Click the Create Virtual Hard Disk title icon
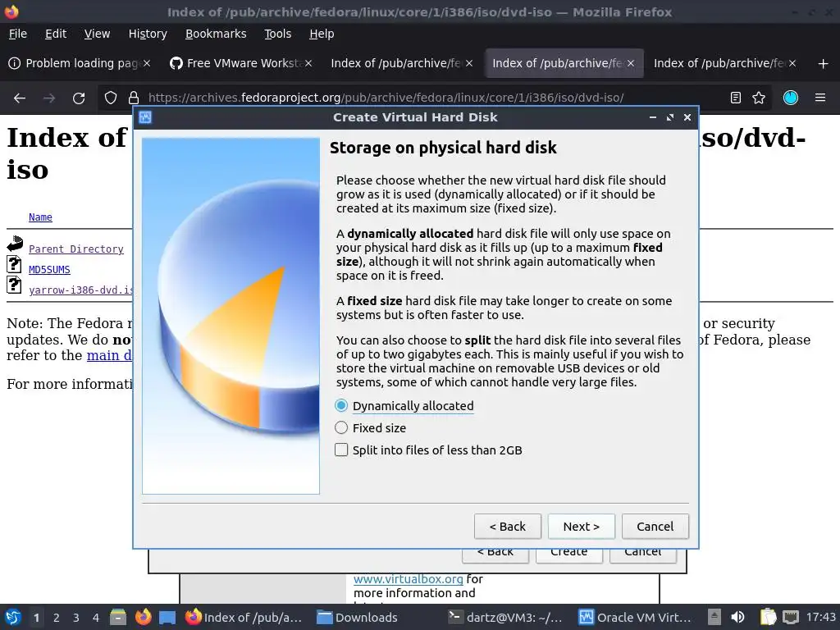Screen dimensions: 840x630 tap(145, 117)
